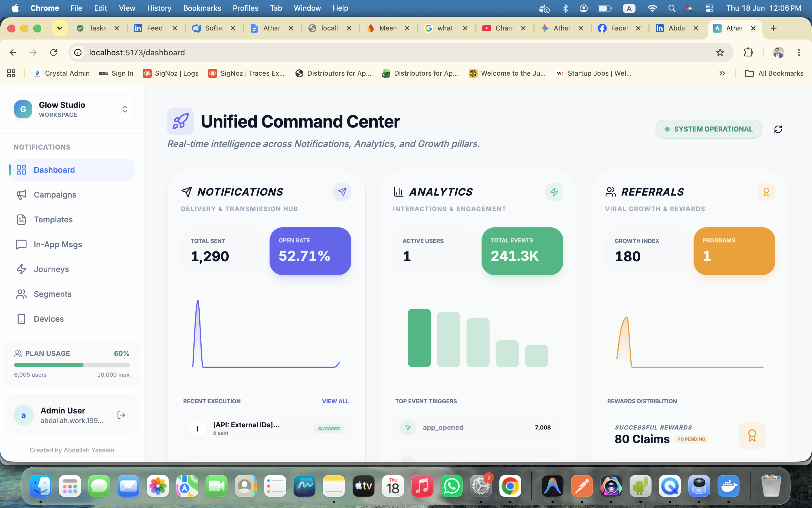The width and height of the screenshot is (812, 508).
Task: Click the award icon in Successful Rewards card
Action: pos(752,435)
